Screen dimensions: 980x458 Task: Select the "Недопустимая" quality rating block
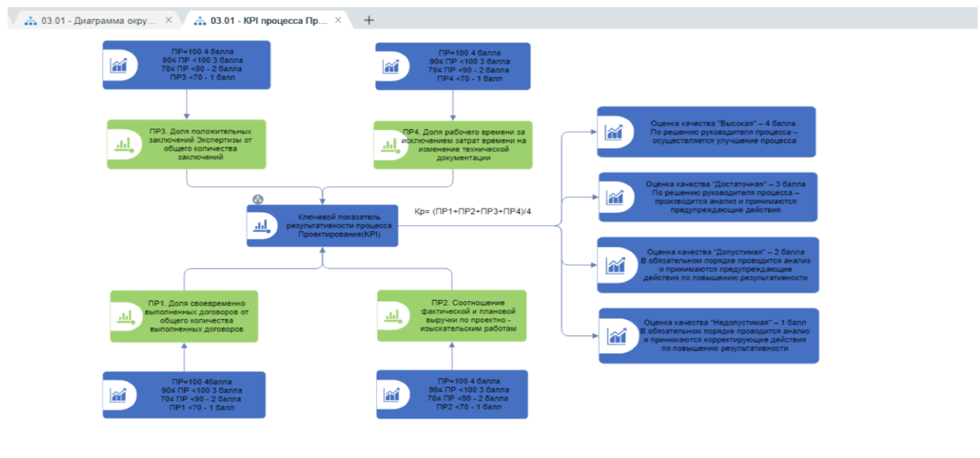click(x=725, y=336)
